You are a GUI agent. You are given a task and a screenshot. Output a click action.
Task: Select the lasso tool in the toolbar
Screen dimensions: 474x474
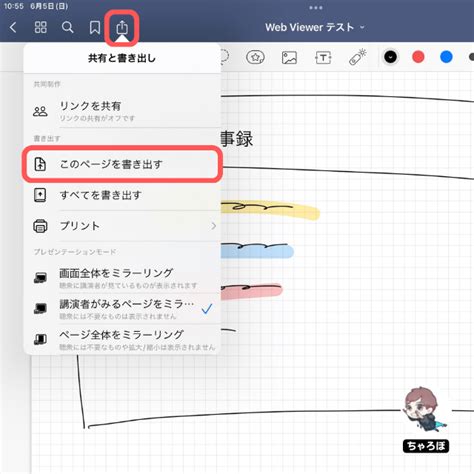coord(225,57)
